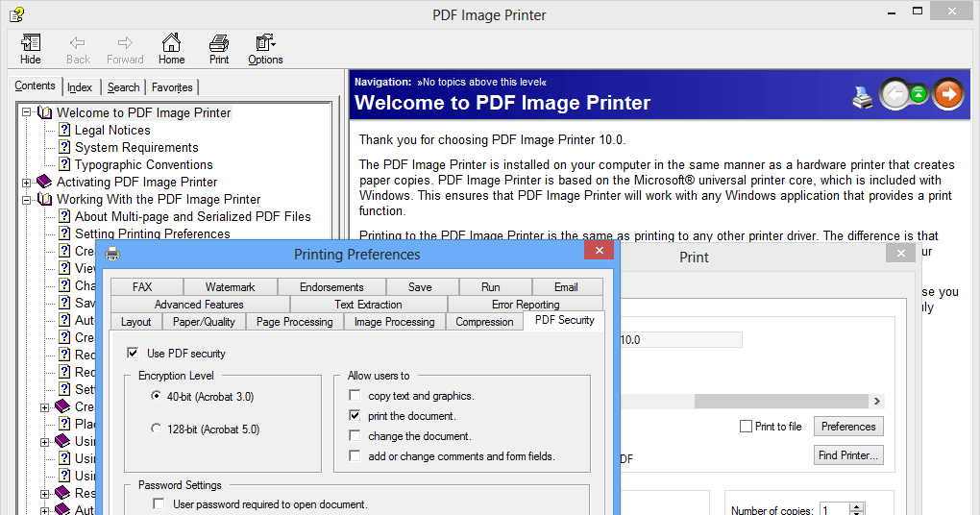Close the Printing Preferences dialog
This screenshot has width=980, height=515.
coord(600,250)
